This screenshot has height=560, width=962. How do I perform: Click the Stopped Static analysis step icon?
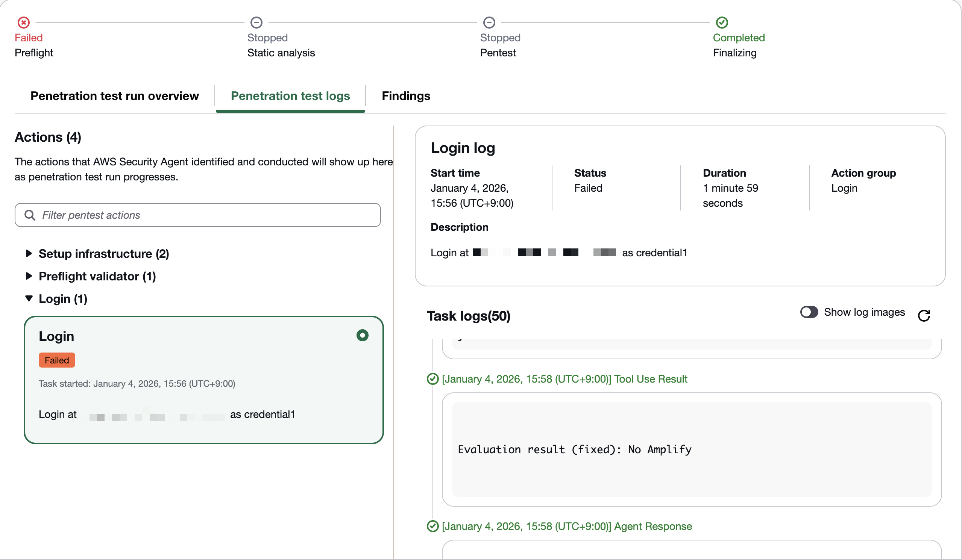(256, 23)
